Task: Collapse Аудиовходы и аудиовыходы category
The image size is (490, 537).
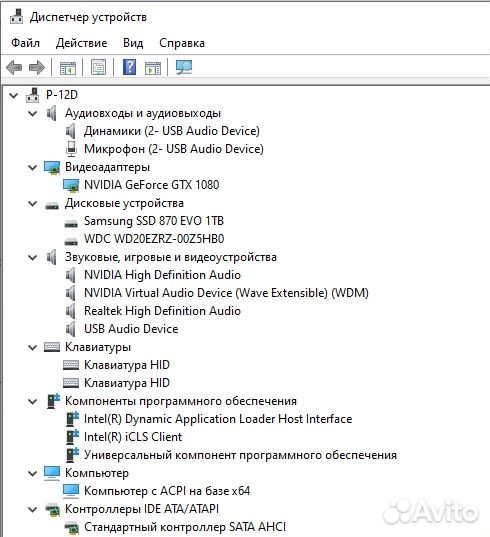Action: tap(33, 113)
